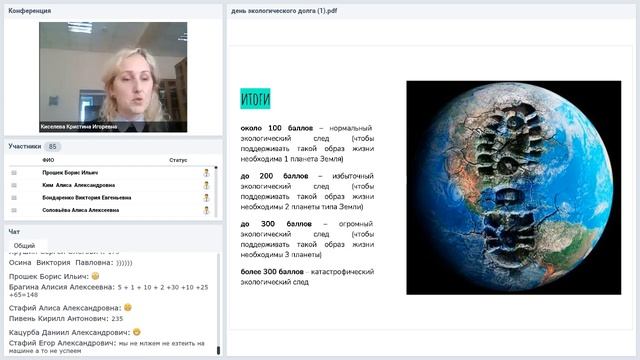The image size is (640, 360).
Task: Click the Участники panel title
Action: [24, 146]
